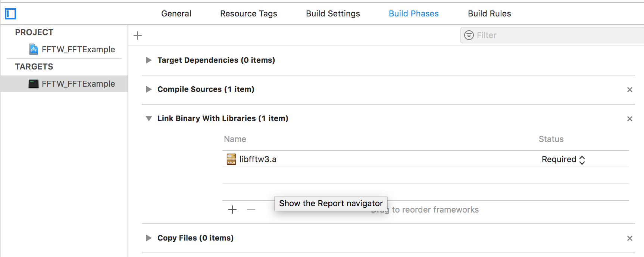
Task: Open the Required status dropdown
Action: 563,160
